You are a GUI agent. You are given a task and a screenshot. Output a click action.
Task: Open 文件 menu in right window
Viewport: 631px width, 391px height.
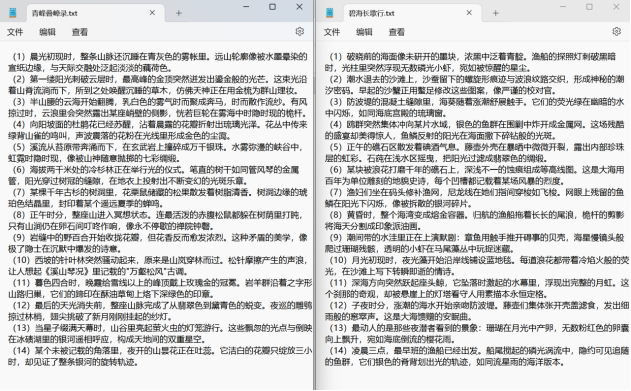point(332,32)
